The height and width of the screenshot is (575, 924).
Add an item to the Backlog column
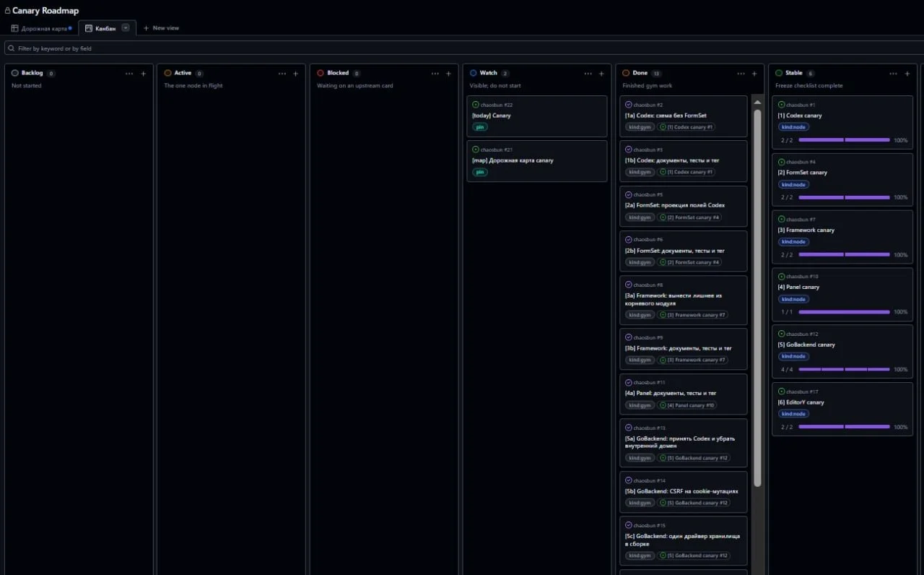pos(143,73)
